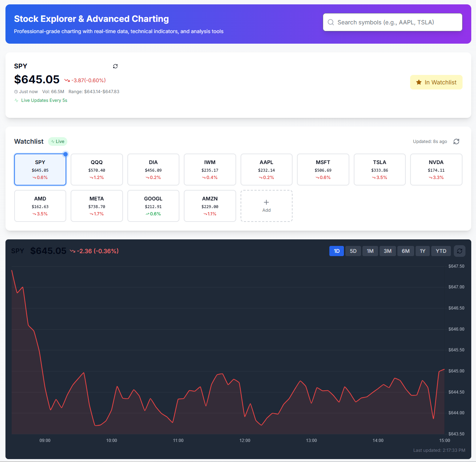Switch chart to 3M range
The width and height of the screenshot is (476, 462).
click(388, 251)
